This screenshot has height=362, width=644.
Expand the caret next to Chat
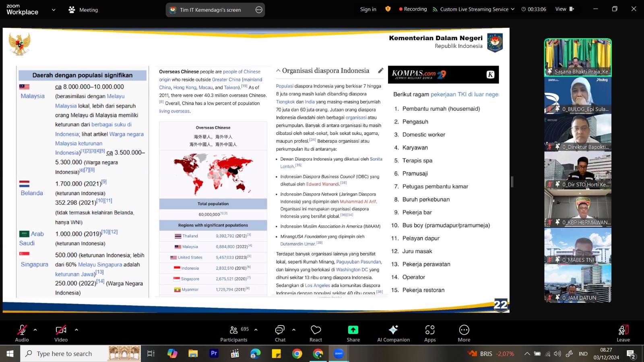click(294, 330)
